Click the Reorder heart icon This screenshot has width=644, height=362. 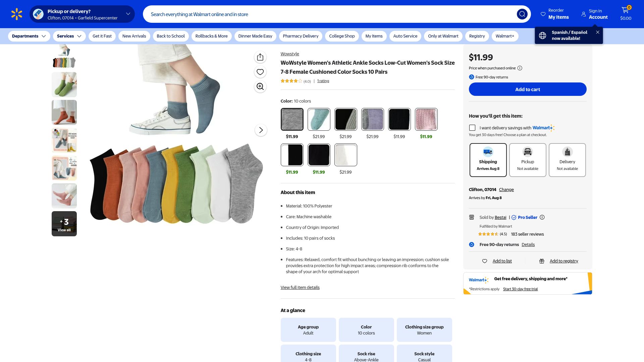(543, 14)
